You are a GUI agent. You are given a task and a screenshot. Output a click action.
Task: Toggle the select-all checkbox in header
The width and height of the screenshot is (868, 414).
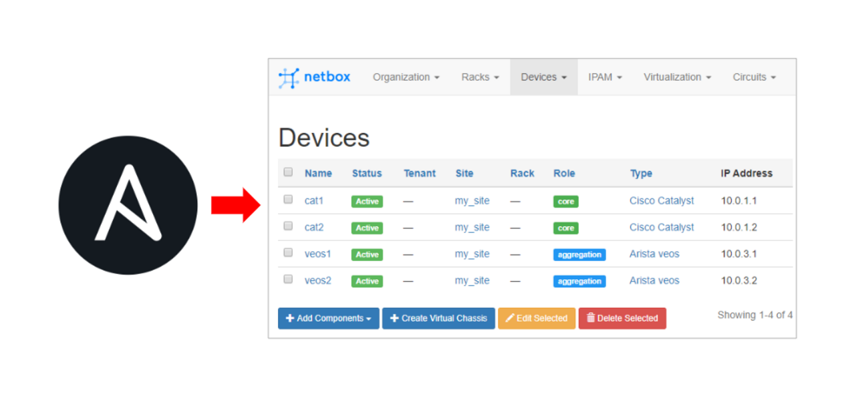pos(288,172)
